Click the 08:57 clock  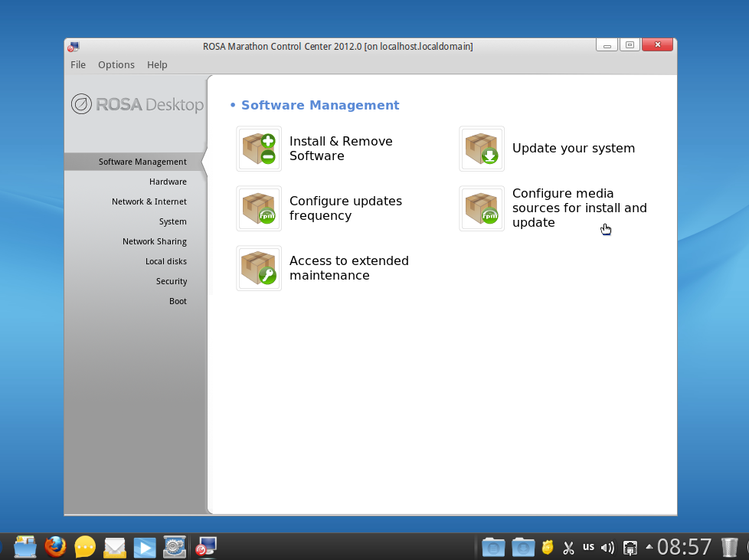tap(684, 547)
